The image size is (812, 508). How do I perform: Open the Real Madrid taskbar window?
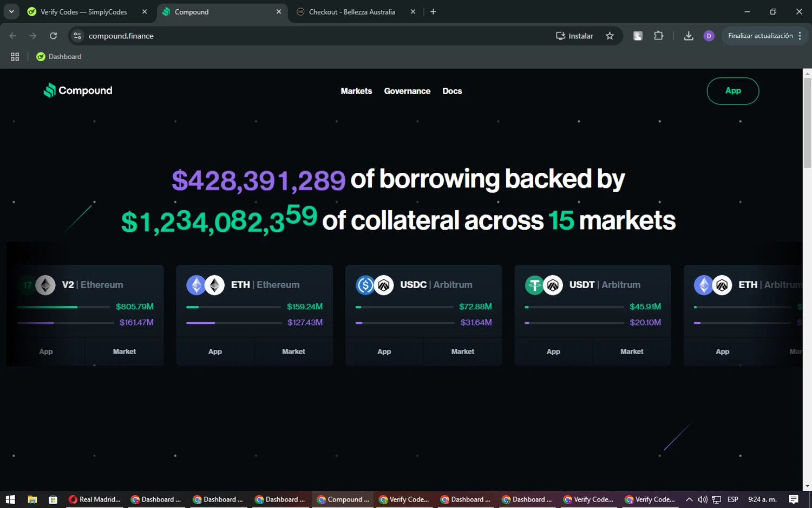point(95,499)
